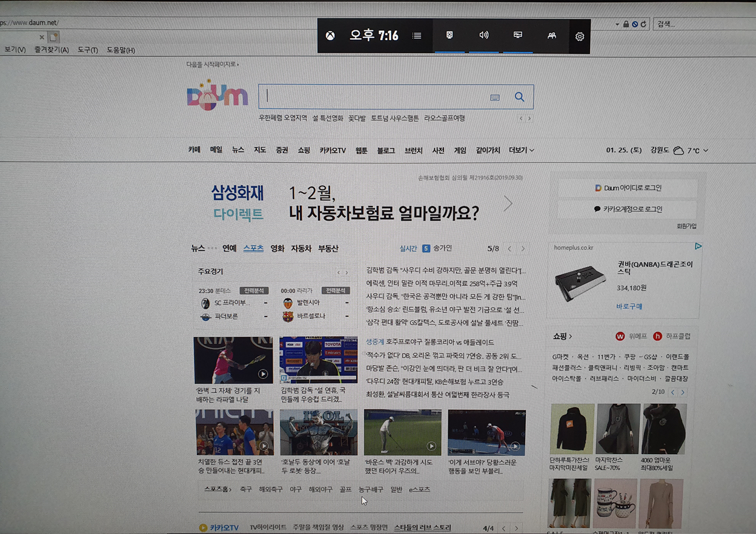Click the Xbox logo in Game Bar

[330, 36]
